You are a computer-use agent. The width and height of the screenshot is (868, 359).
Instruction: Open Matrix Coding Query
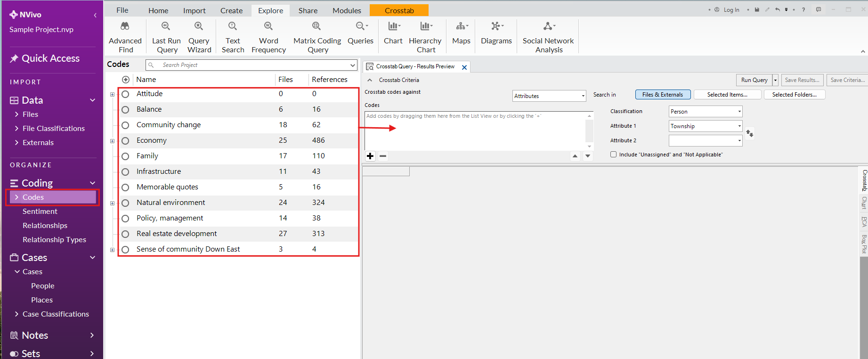pyautogui.click(x=317, y=37)
